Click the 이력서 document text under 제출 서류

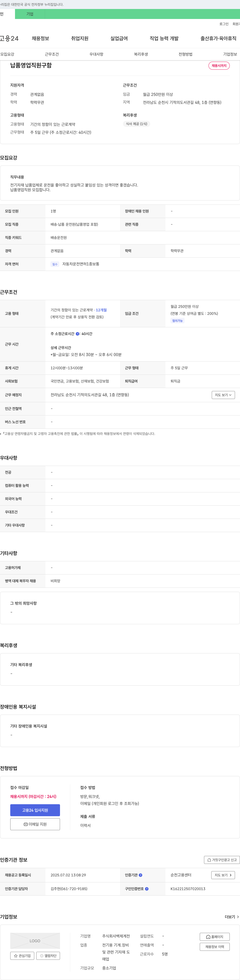(85, 825)
